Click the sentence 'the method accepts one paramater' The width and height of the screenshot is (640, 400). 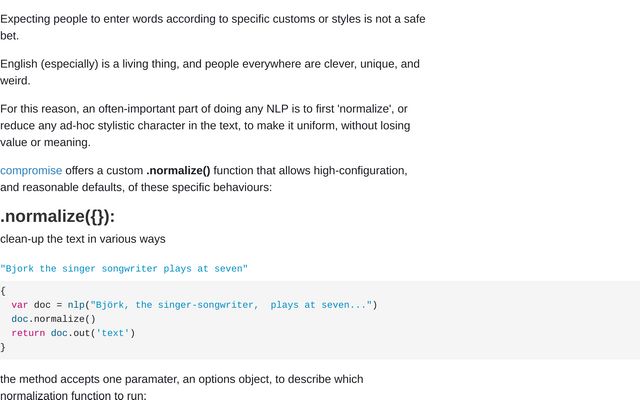tap(182, 387)
